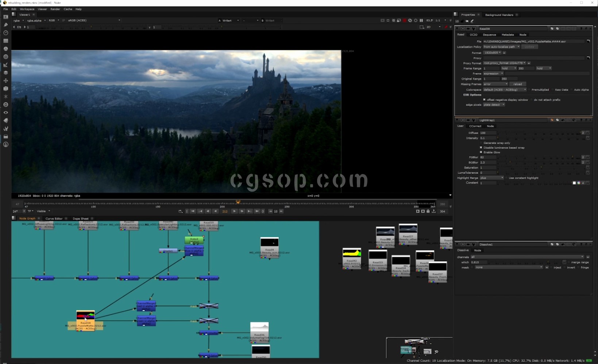Image resolution: width=598 pixels, height=364 pixels.
Task: Open the Proxy Format dropdown
Action: pos(505,63)
